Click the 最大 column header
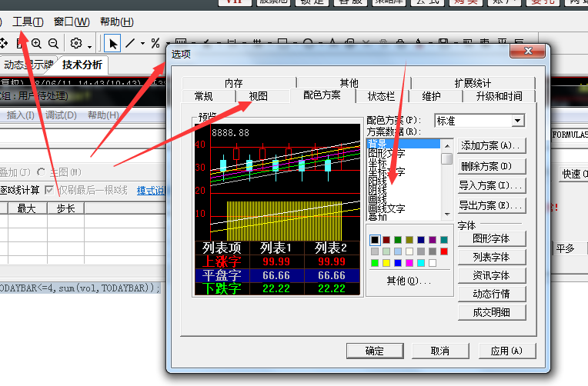Screen dimensions: 588x386 27,208
